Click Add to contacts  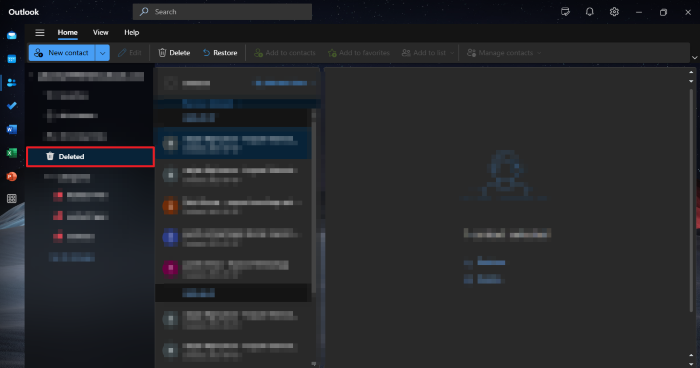284,53
